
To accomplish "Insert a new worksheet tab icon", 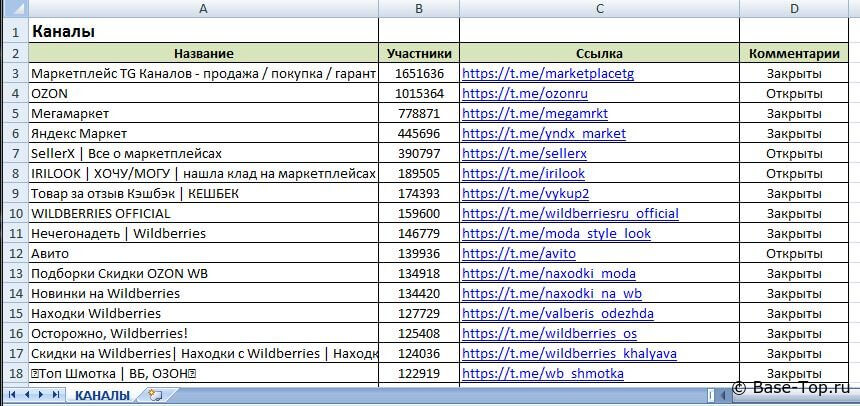I will pos(154,396).
